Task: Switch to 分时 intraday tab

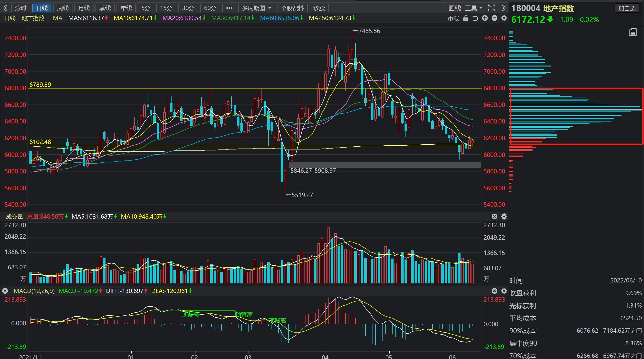Action: (x=21, y=8)
